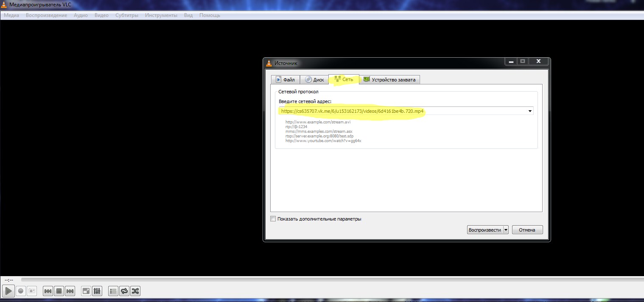Image resolution: width=644 pixels, height=302 pixels.
Task: Open the Воспроизведение menu
Action: (x=46, y=15)
